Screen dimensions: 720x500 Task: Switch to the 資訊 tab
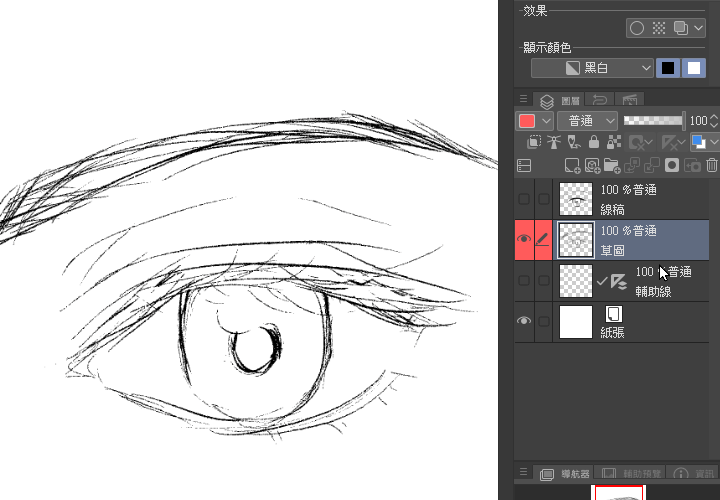tap(692, 474)
